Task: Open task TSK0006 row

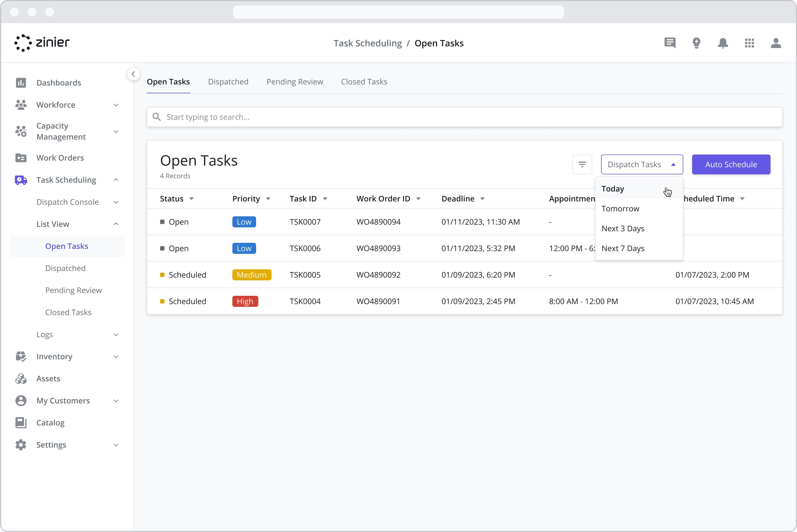Action: click(x=464, y=248)
